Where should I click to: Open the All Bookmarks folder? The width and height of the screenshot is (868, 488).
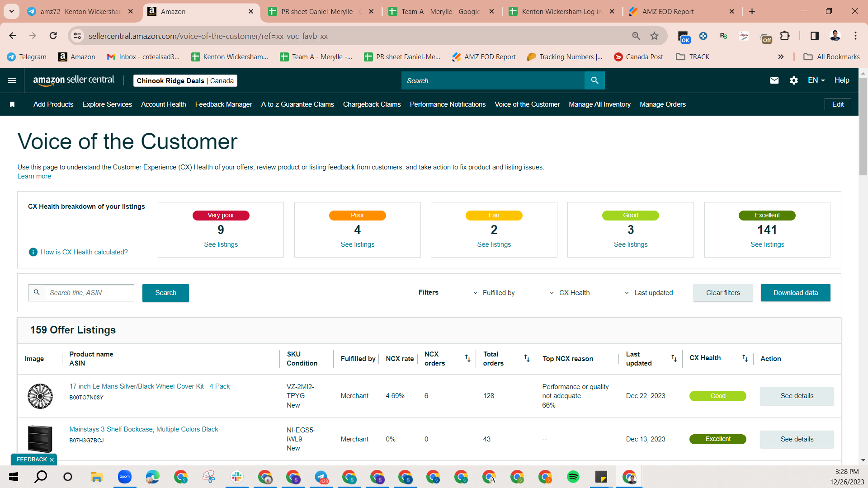click(832, 57)
